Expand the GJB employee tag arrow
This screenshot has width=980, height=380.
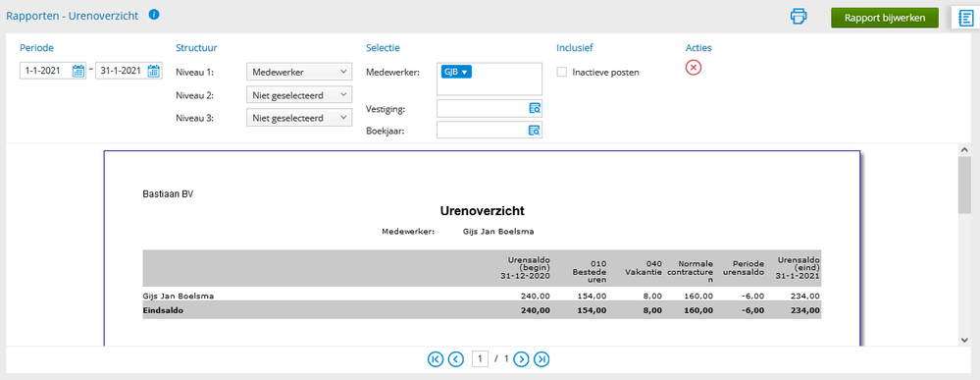pyautogui.click(x=464, y=72)
